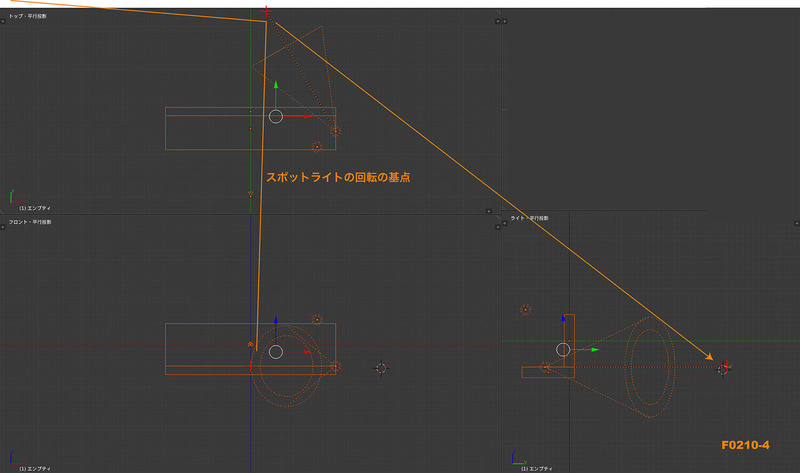Expand the empty upper-right viewport's plus toggle
The width and height of the screenshot is (800, 473).
pyautogui.click(x=505, y=21)
